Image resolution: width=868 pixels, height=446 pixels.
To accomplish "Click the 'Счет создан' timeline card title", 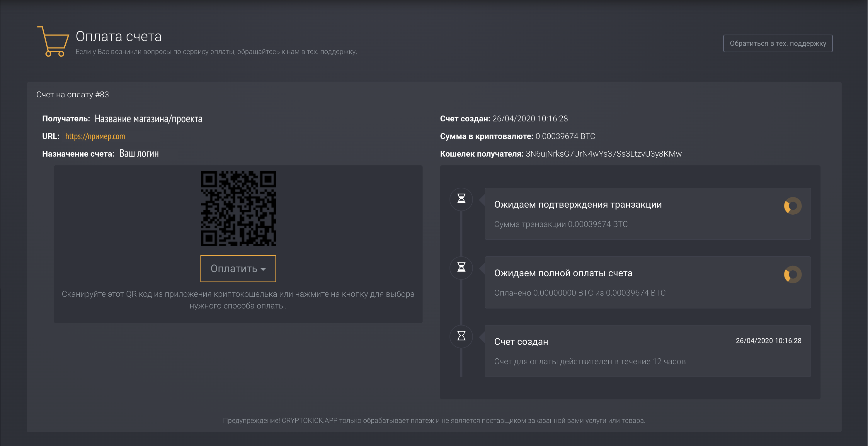I will tap(521, 342).
